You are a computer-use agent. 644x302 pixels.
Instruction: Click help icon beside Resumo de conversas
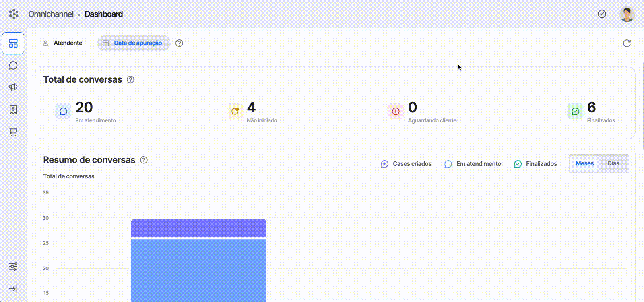[144, 160]
